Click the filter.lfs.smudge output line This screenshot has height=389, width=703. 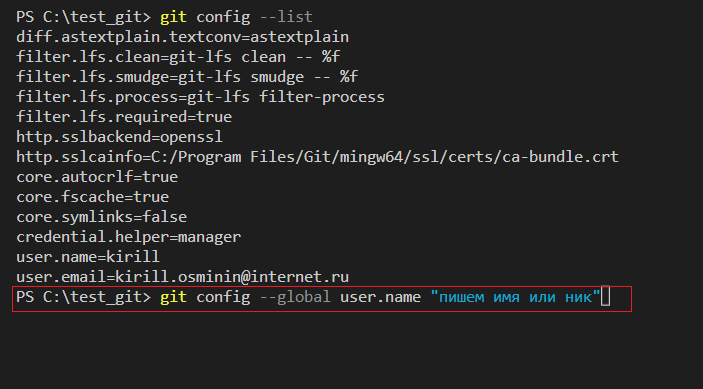point(187,77)
